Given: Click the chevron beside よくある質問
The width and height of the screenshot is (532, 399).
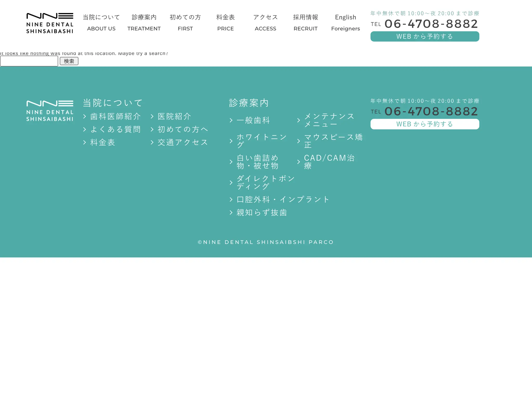Looking at the screenshot, I should pyautogui.click(x=85, y=129).
